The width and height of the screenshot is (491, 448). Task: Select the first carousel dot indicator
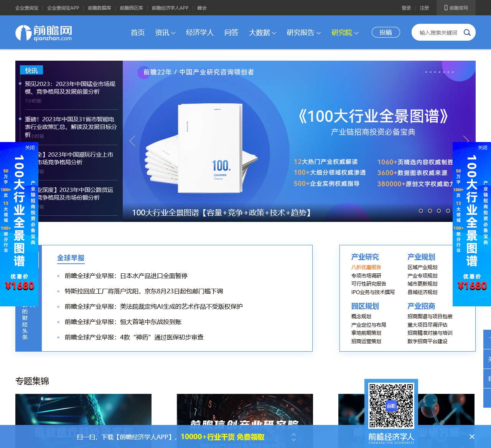(x=421, y=211)
